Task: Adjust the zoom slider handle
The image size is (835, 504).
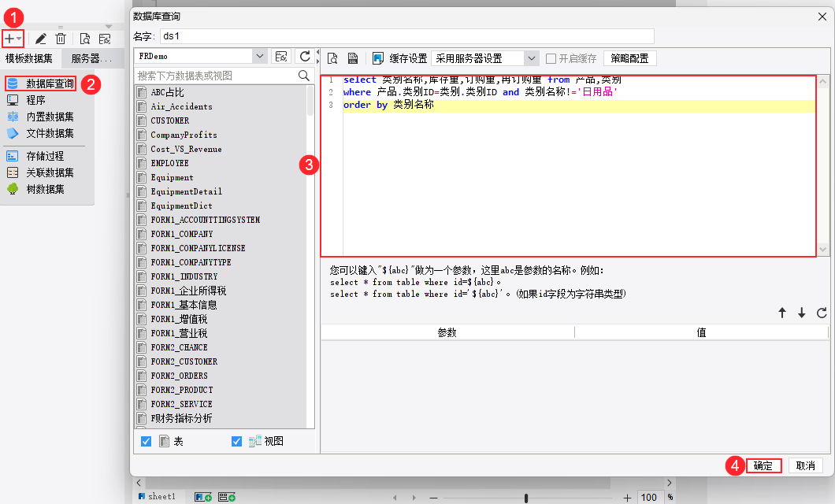Action: point(526,498)
